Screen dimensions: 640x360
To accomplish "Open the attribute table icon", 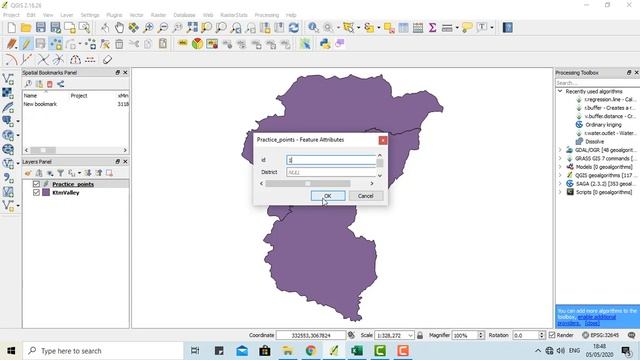I will coord(403,28).
